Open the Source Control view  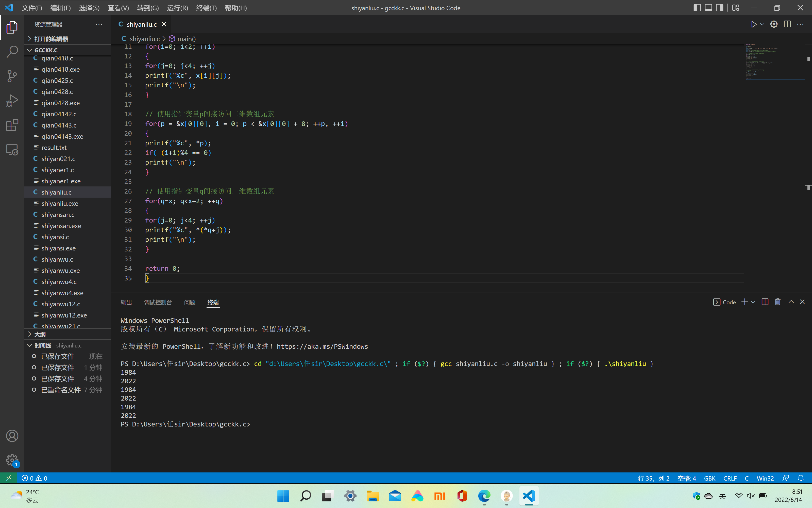(12, 76)
